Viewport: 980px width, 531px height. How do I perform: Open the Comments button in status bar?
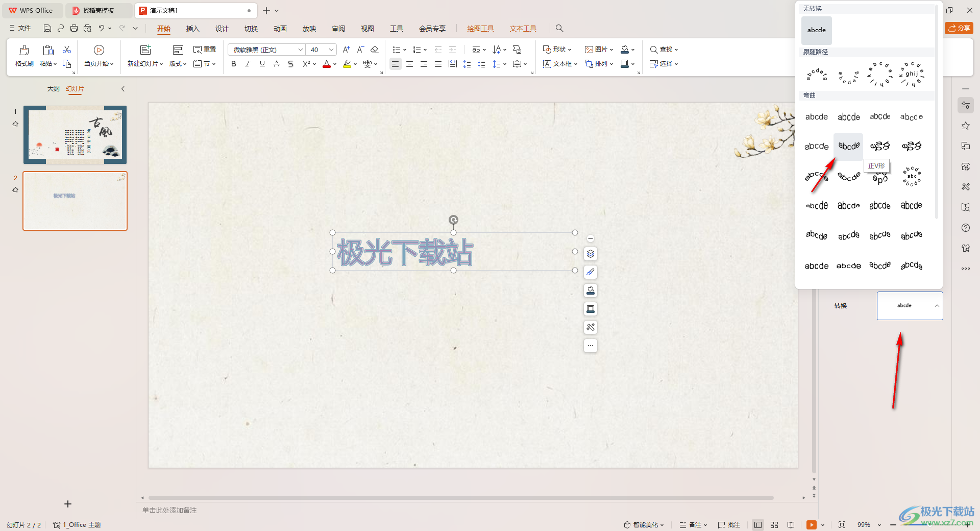729,525
